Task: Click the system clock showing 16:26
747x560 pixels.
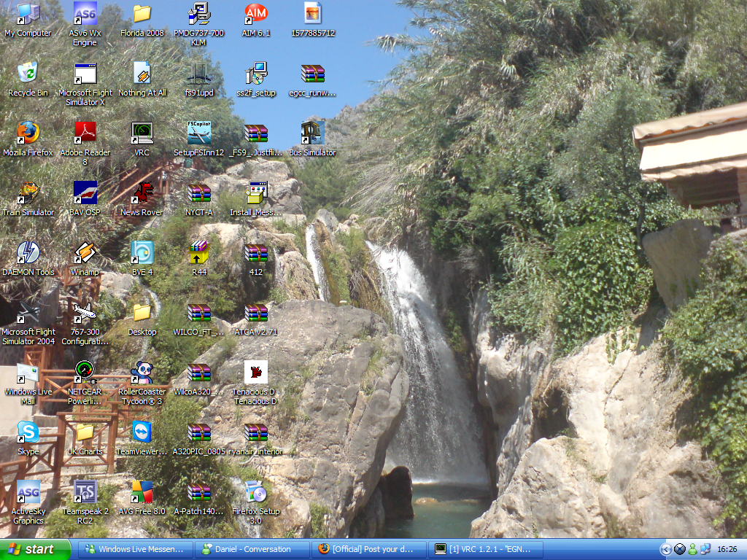Action: coord(727,549)
